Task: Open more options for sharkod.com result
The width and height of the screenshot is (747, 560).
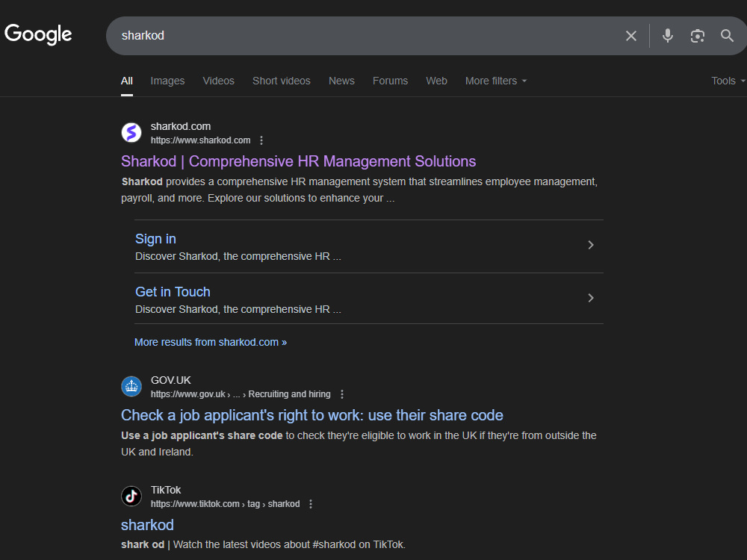Action: [261, 140]
